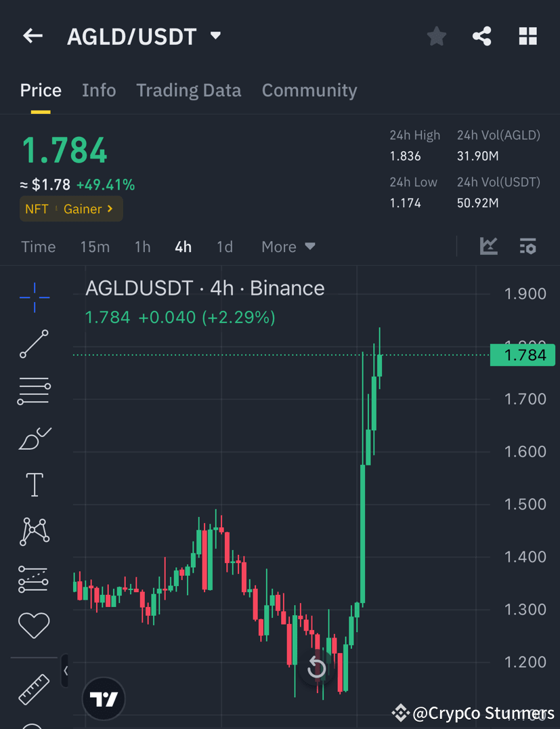Screen dimensions: 560x729
Task: Open the Community tab
Action: [x=309, y=90]
